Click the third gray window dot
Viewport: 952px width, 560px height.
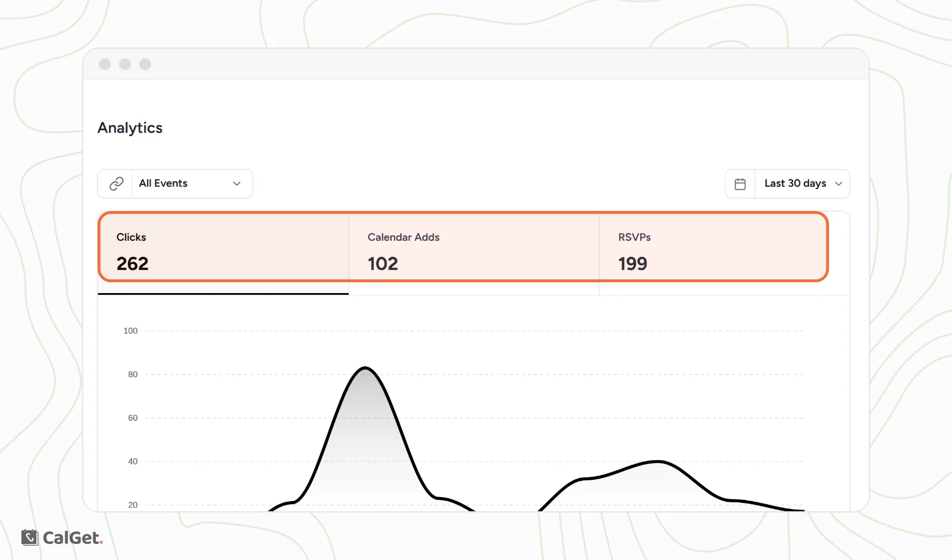(x=145, y=64)
